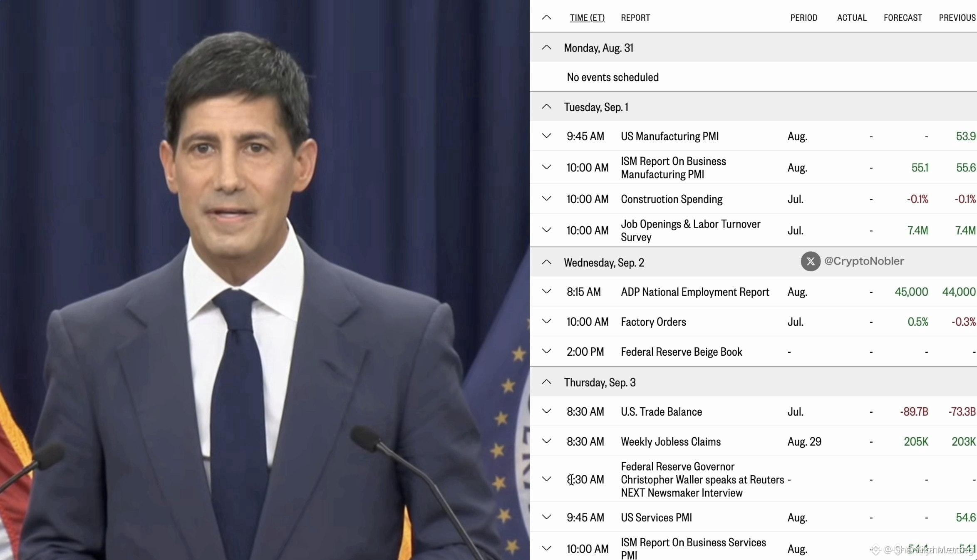Expand the Federal Reserve Beige Book row
This screenshot has width=977, height=560.
546,351
